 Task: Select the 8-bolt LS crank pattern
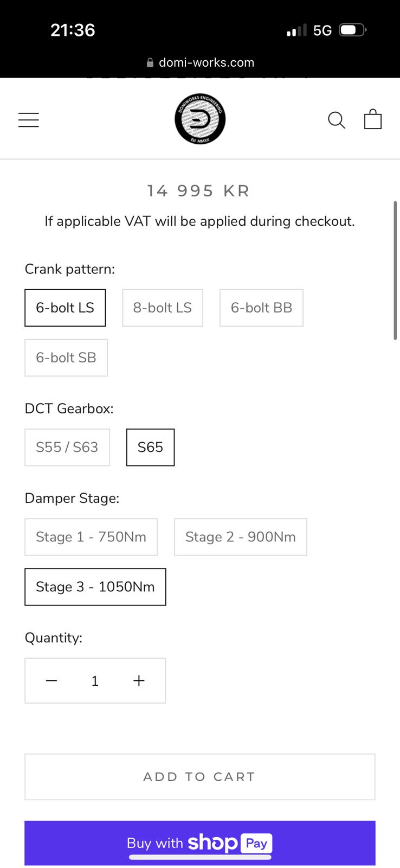pos(163,308)
